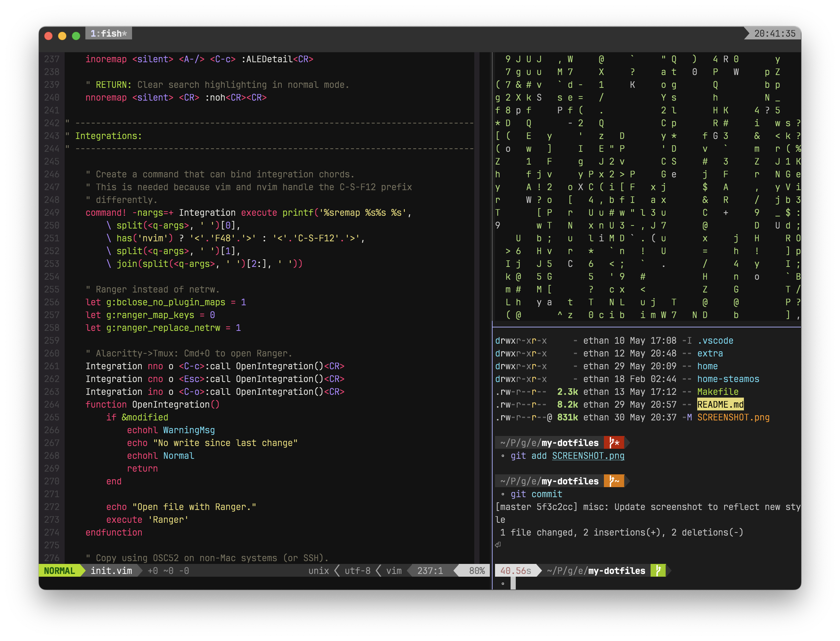Click 'let g:ranger_replace_netrw = 1' line

[x=163, y=328]
